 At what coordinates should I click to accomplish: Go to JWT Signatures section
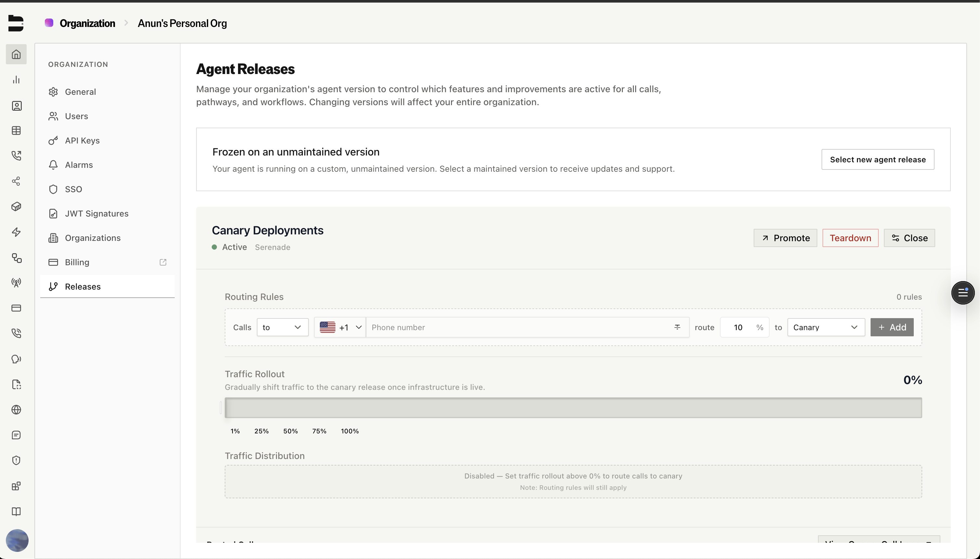96,214
